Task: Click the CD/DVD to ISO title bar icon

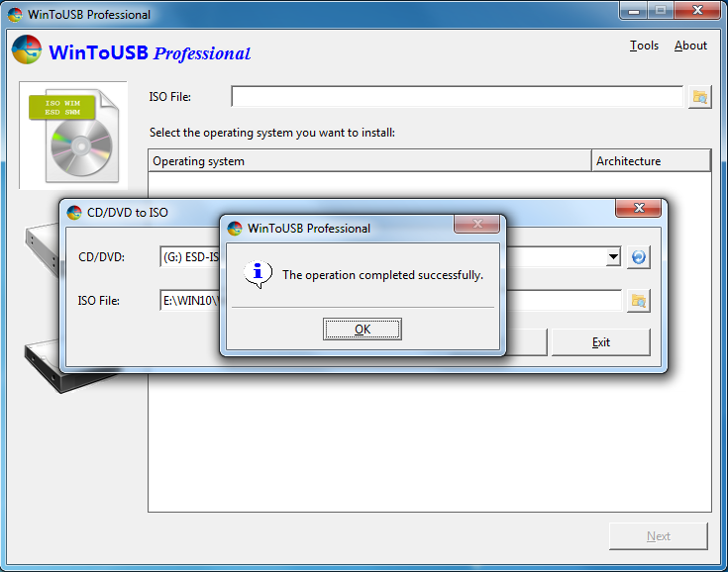Action: pos(74,213)
